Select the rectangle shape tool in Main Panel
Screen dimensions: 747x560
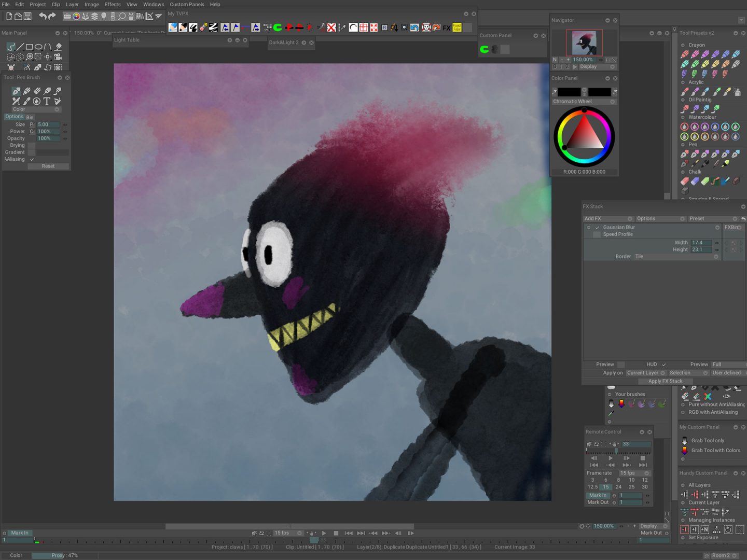click(x=29, y=47)
